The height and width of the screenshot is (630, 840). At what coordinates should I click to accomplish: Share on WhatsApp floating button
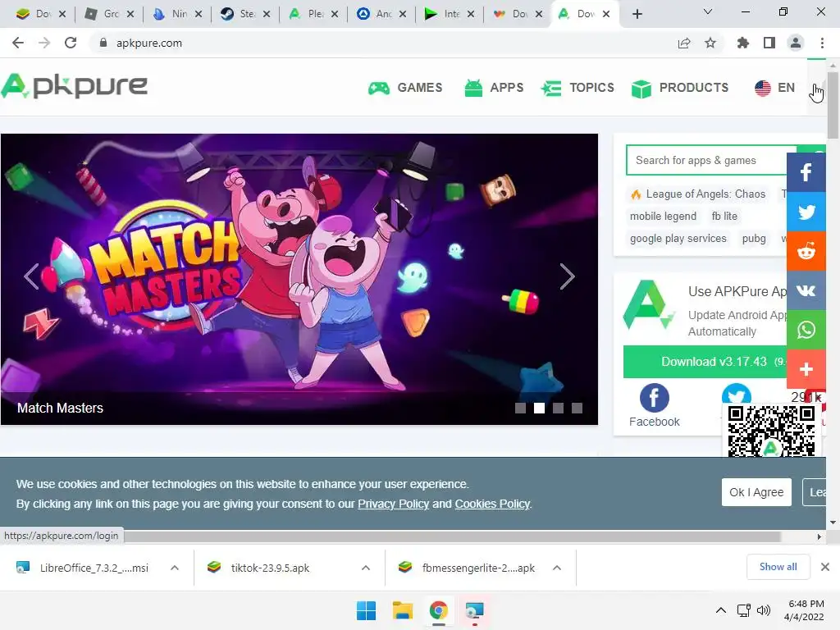(x=806, y=330)
